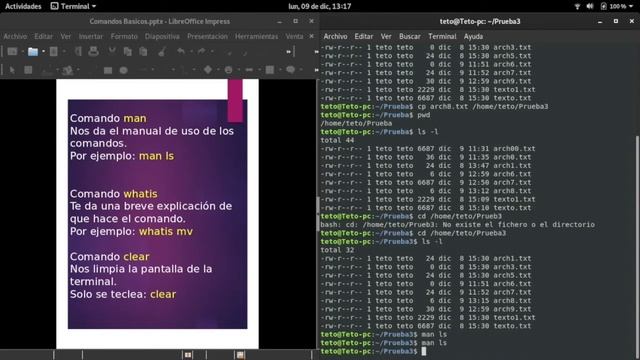Open the Editar menu in the terminal window
The image size is (640, 360).
pos(364,36)
